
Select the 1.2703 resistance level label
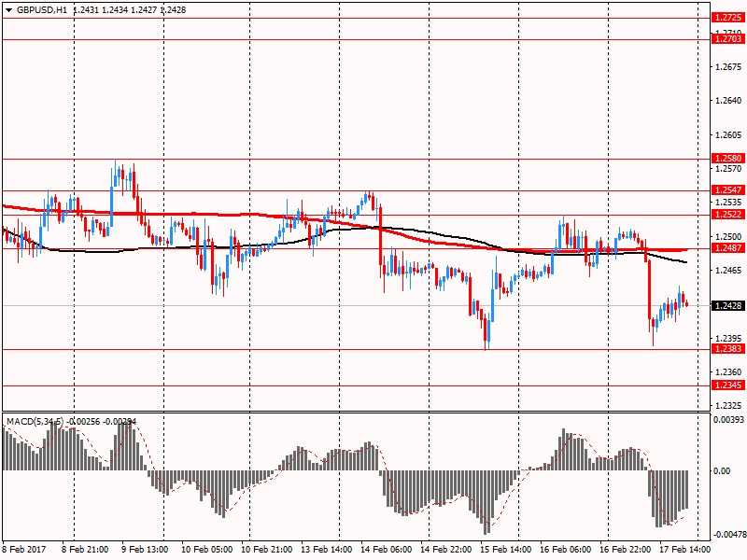click(726, 38)
